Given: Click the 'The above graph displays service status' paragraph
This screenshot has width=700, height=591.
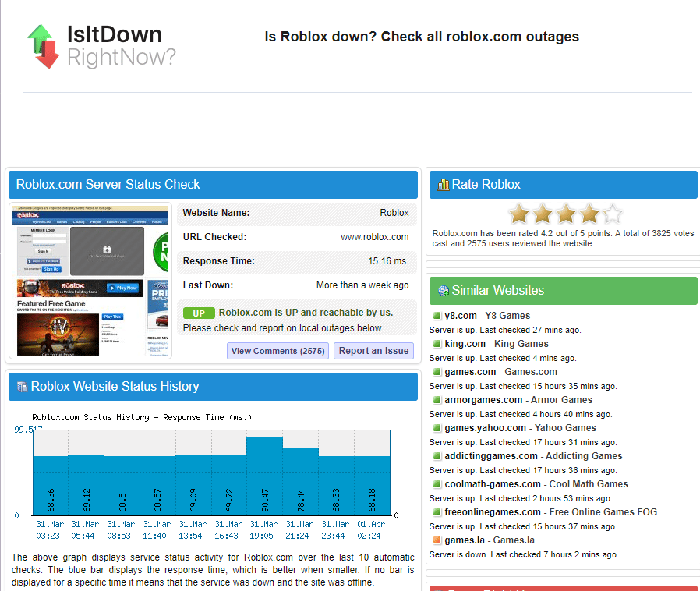Looking at the screenshot, I should (213, 570).
